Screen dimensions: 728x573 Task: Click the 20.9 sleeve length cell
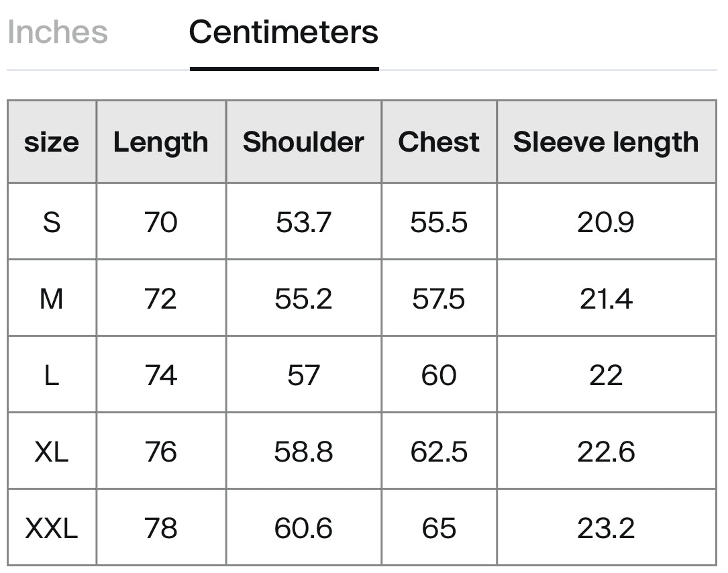tap(606, 221)
